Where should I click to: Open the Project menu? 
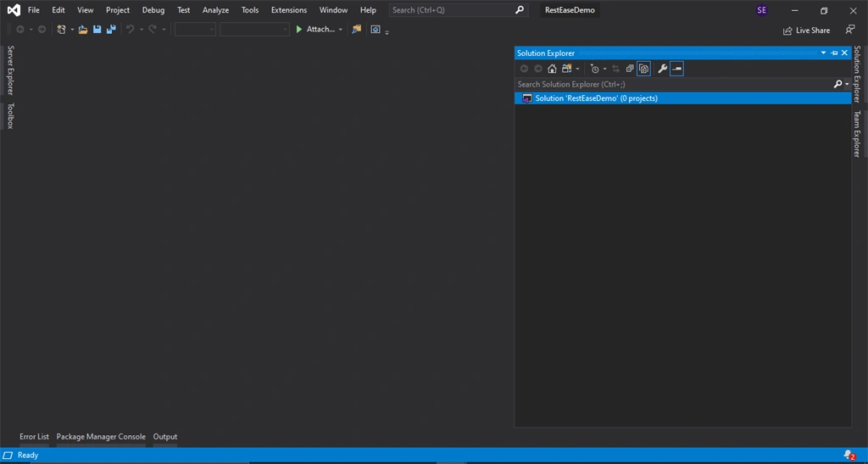(118, 10)
